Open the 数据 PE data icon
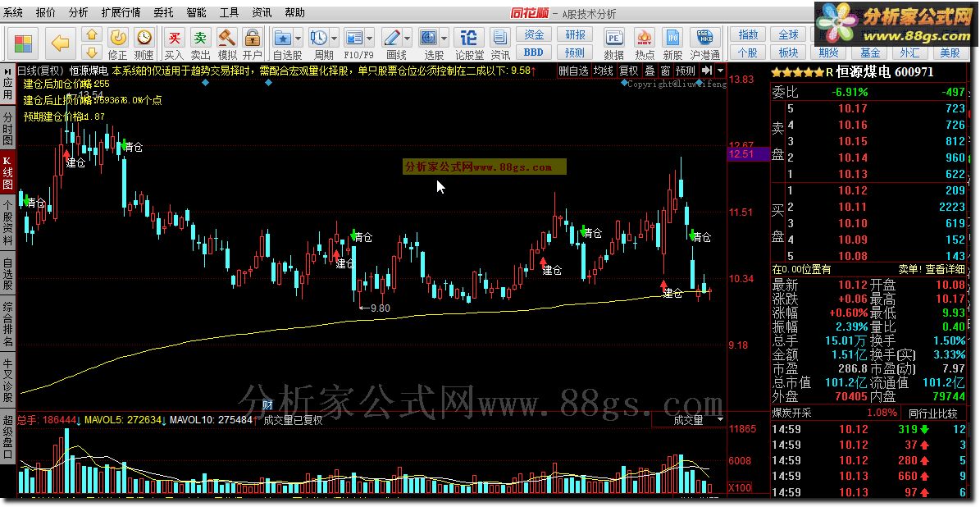The image size is (980, 507). [613, 43]
